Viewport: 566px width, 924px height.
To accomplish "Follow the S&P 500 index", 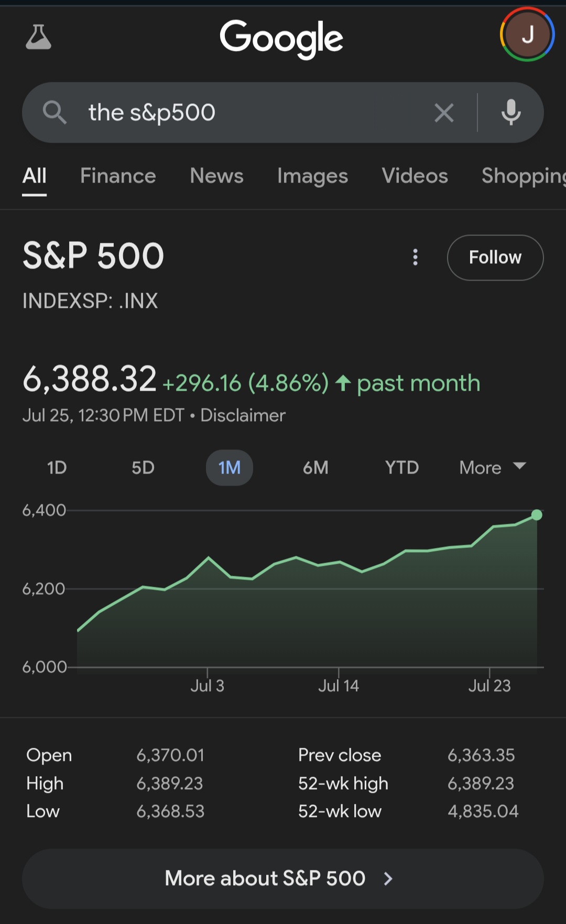I will click(495, 257).
